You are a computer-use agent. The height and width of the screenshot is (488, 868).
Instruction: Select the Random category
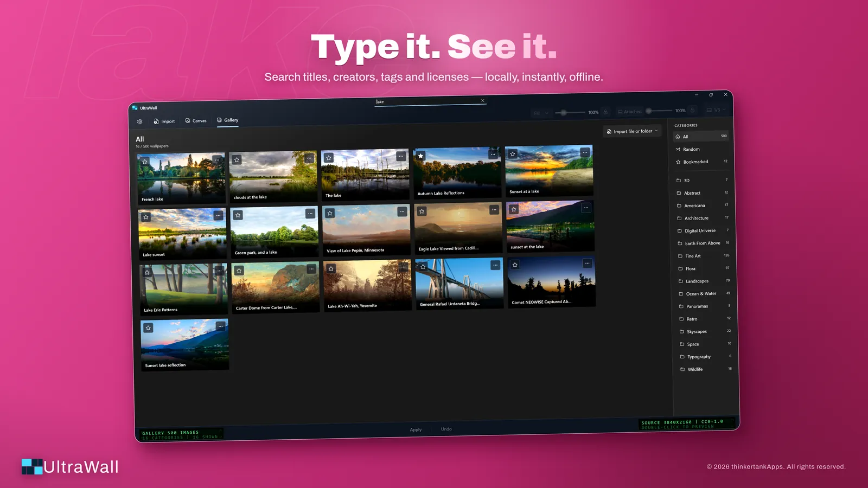point(702,149)
